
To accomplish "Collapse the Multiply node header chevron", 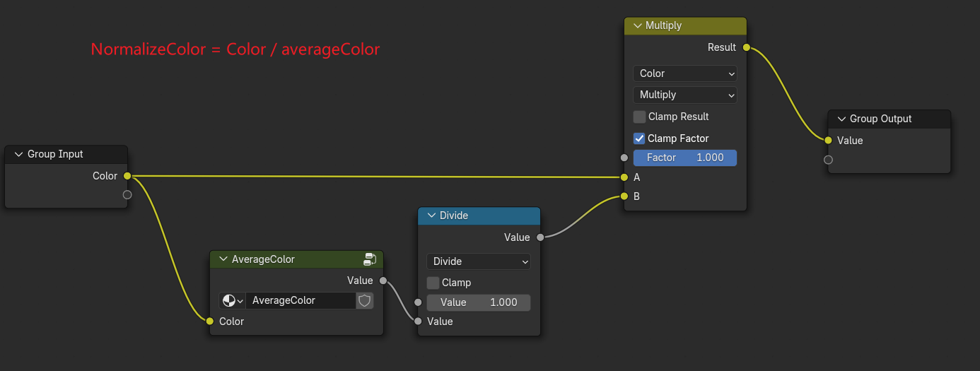I will (637, 25).
